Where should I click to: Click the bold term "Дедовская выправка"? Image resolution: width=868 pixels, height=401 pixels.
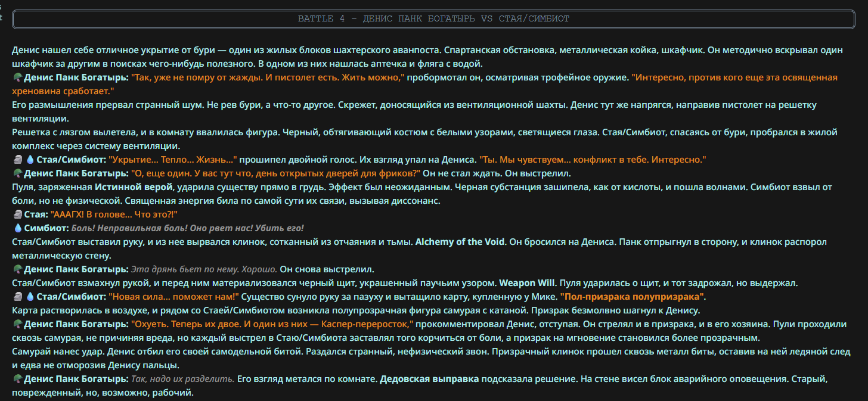(x=430, y=379)
